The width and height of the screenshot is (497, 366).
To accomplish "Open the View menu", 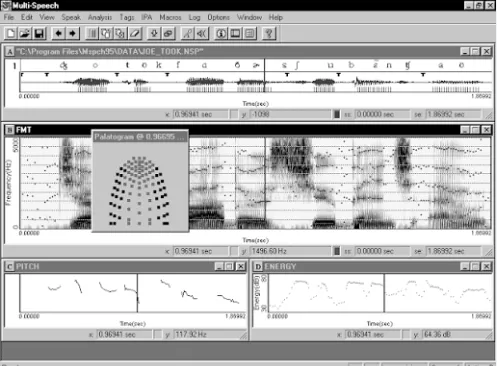I will (47, 17).
